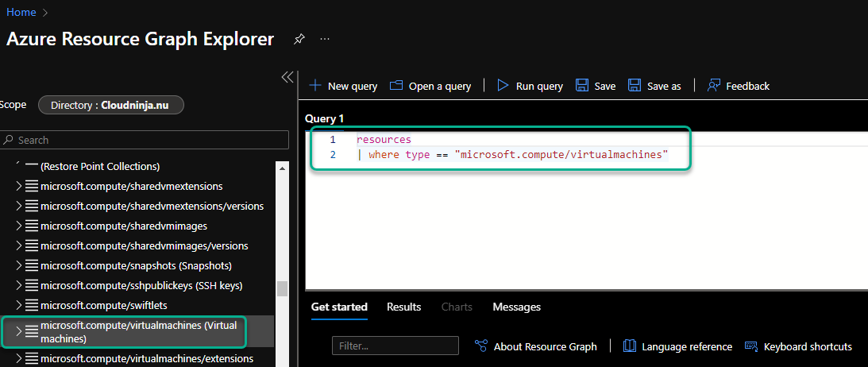
Task: Click the Filter... input box
Action: pyautogui.click(x=395, y=346)
